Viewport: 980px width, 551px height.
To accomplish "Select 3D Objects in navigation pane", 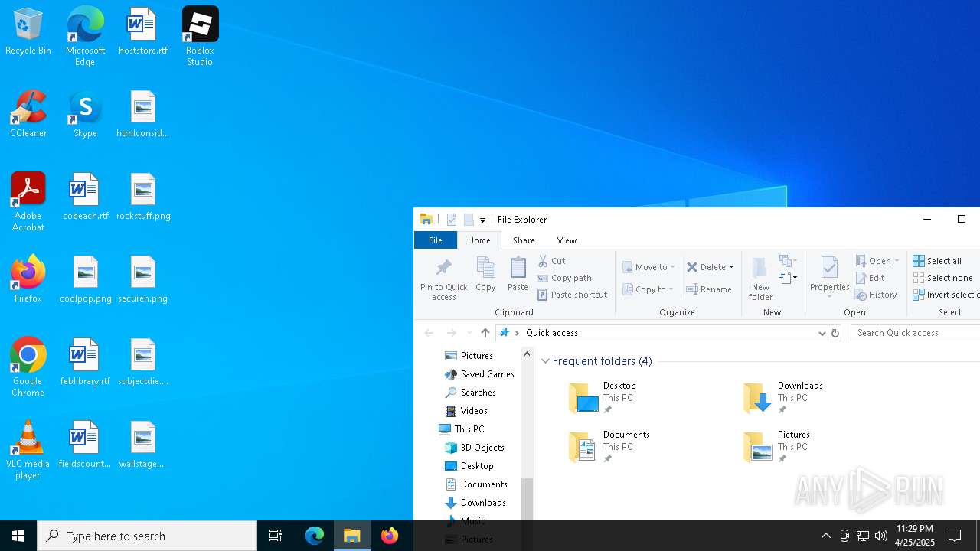I will (474, 448).
